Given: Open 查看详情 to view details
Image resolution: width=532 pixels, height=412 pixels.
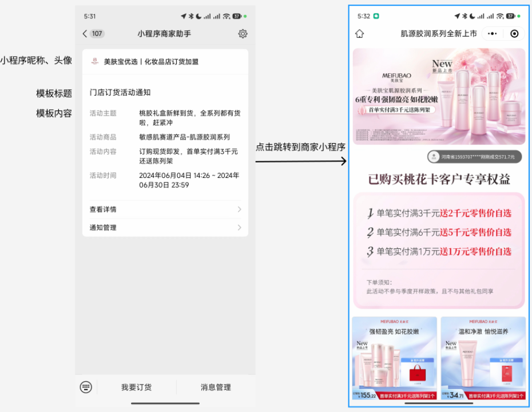Looking at the screenshot, I should (x=165, y=209).
